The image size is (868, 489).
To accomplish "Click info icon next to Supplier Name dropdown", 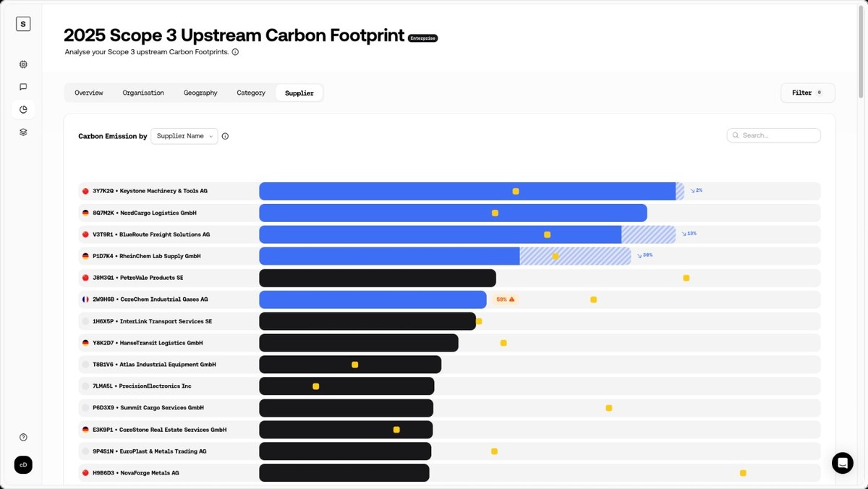I will click(225, 136).
